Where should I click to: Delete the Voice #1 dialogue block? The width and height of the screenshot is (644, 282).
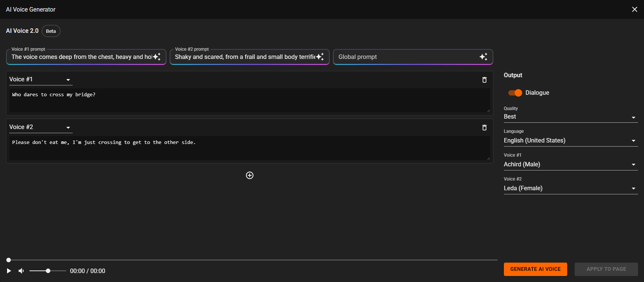484,80
